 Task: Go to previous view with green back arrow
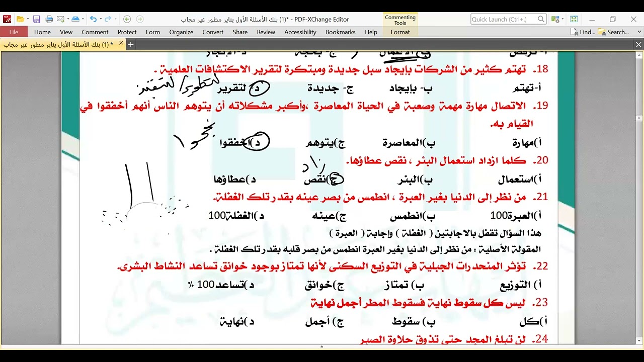127,19
